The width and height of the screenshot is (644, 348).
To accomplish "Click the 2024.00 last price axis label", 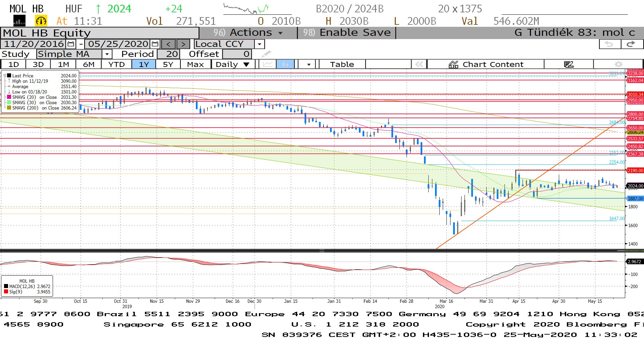I will point(635,186).
